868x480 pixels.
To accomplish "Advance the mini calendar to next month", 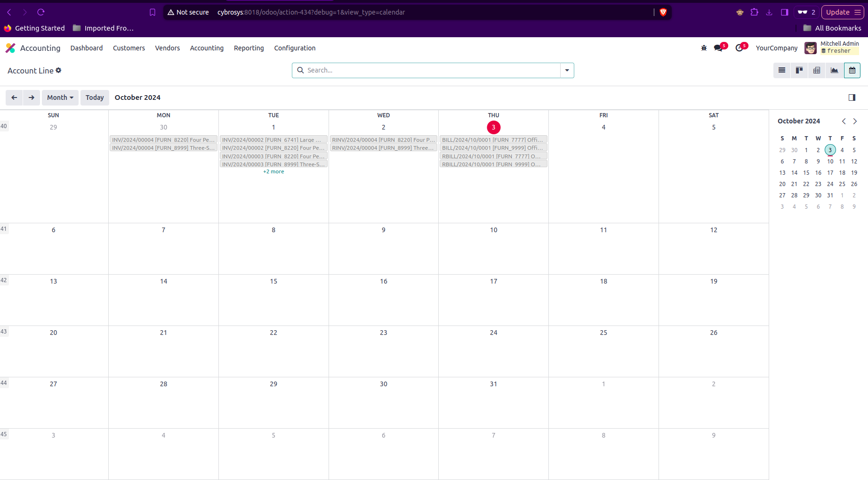I will [x=855, y=121].
